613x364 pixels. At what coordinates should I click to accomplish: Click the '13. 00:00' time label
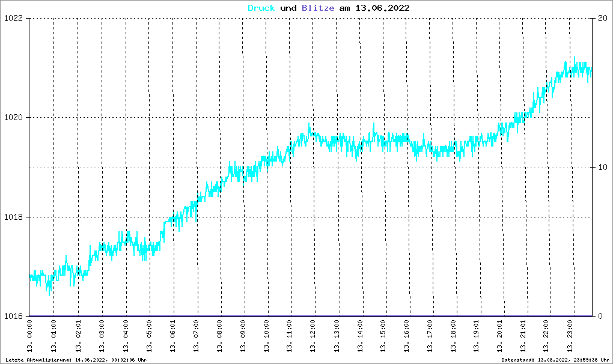point(30,336)
